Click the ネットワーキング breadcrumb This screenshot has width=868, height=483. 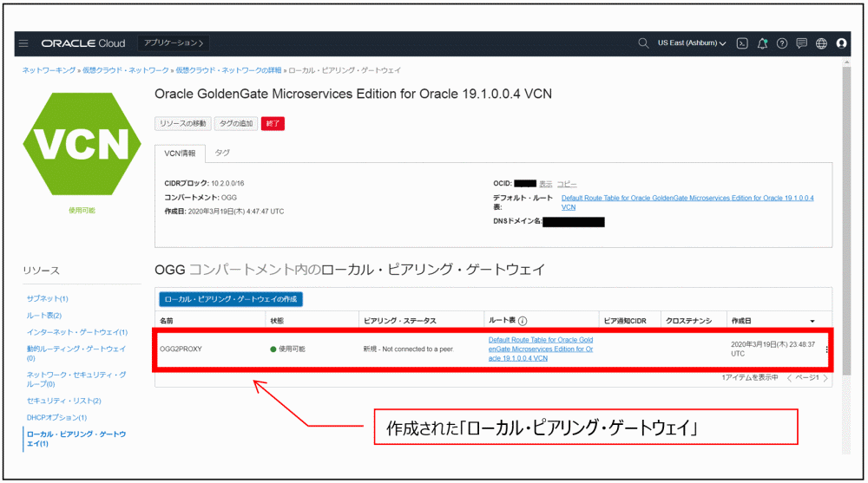[49, 70]
